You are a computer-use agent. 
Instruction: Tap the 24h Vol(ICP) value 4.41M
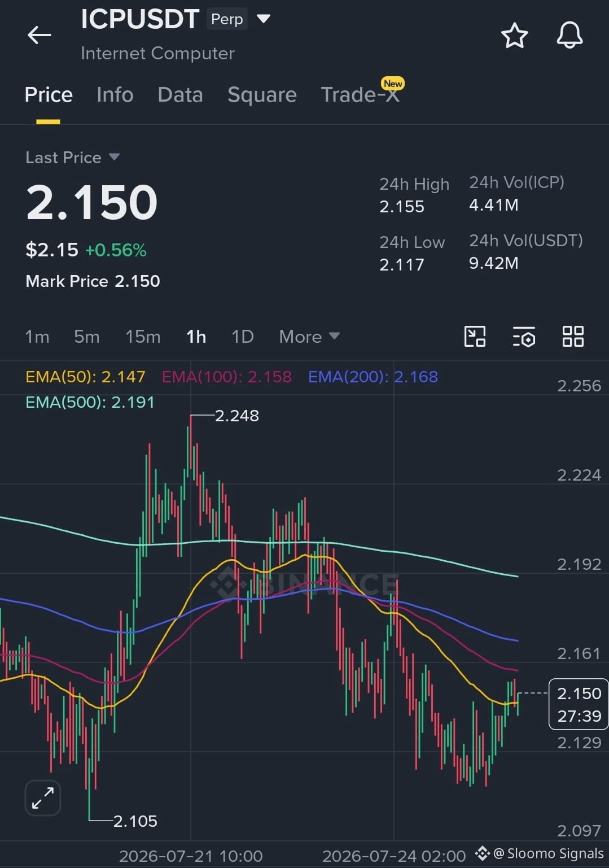(x=493, y=205)
